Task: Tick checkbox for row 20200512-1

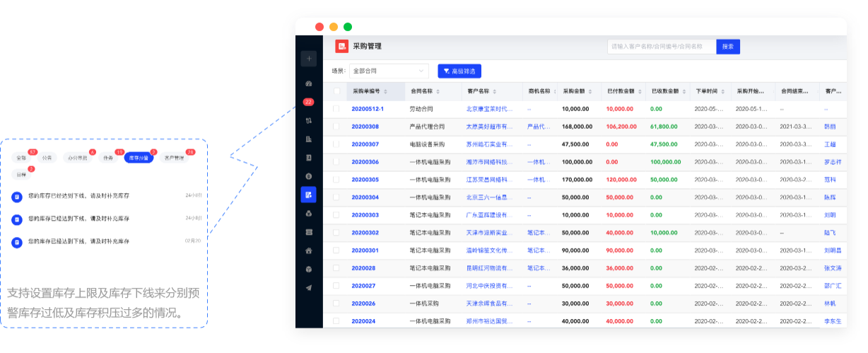Action: [336, 109]
